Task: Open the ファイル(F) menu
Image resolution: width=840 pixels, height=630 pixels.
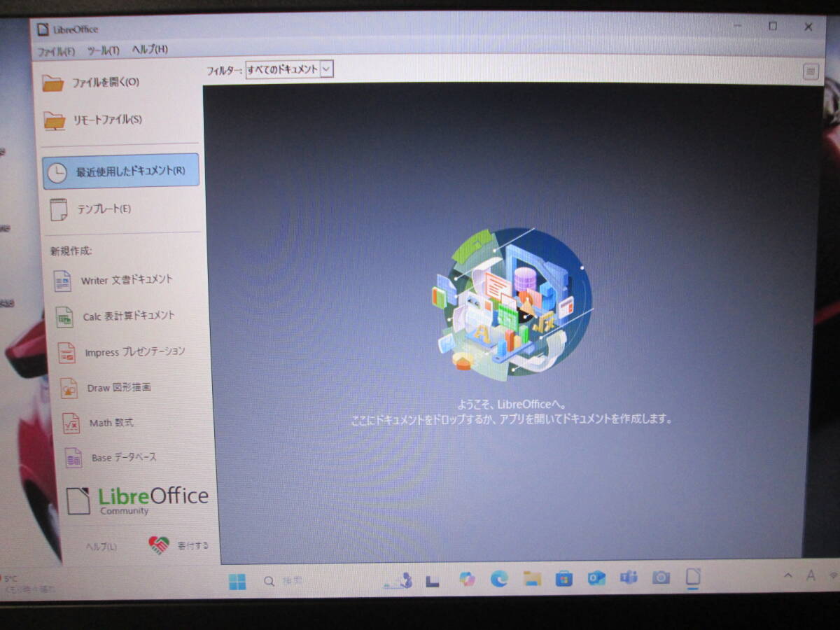Action: point(55,50)
